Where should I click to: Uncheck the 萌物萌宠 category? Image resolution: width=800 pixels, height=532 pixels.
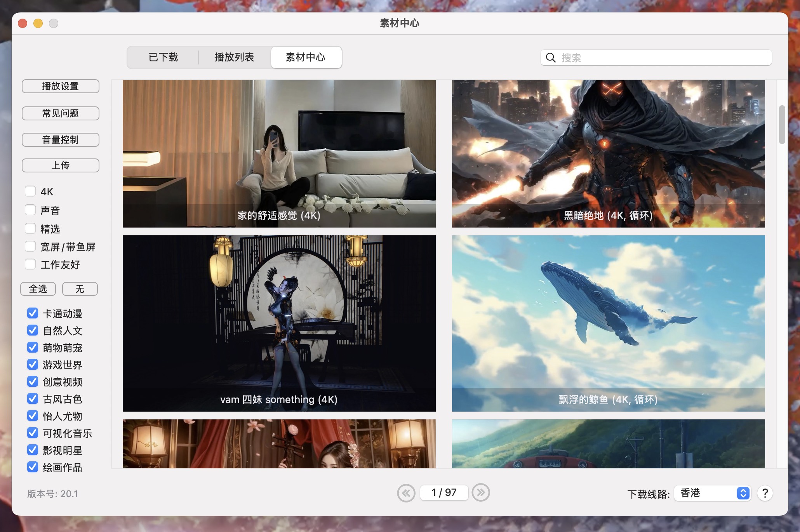33,347
